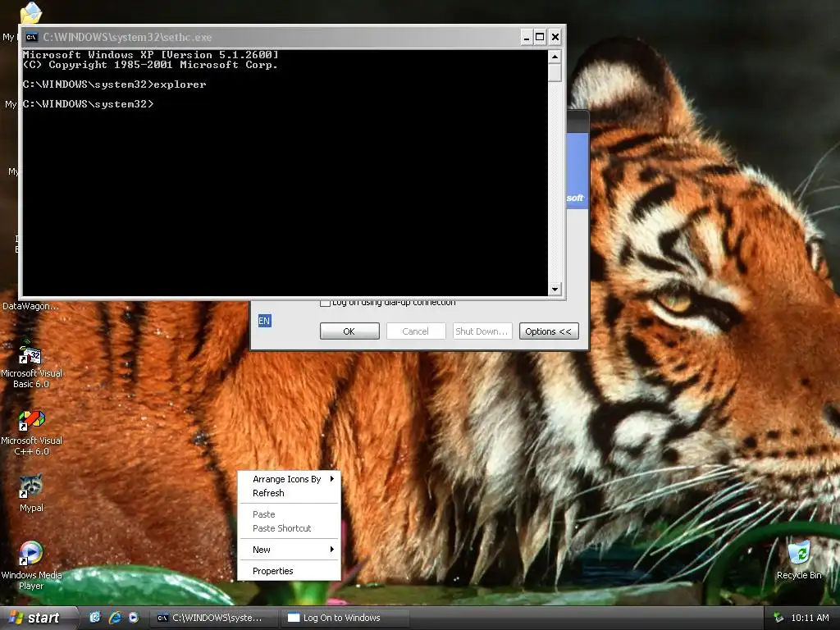Switch to the C:\WINDOWS\syste... taskbar button

click(x=213, y=618)
